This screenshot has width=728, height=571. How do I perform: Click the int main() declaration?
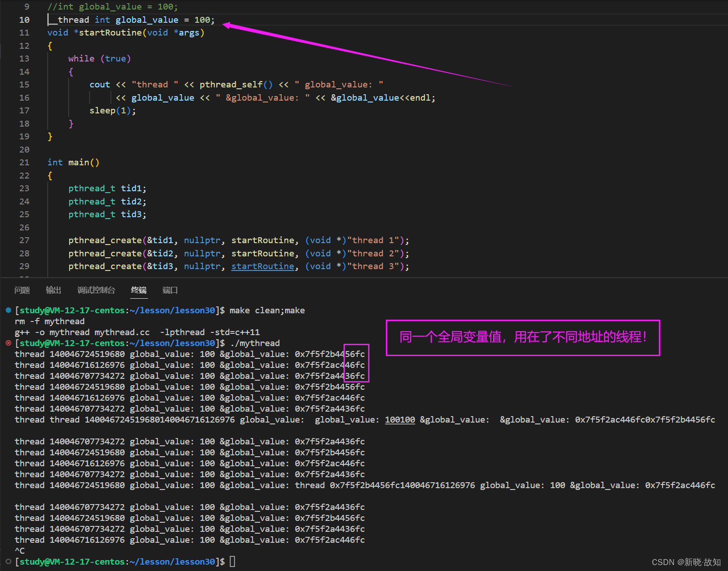tap(73, 163)
